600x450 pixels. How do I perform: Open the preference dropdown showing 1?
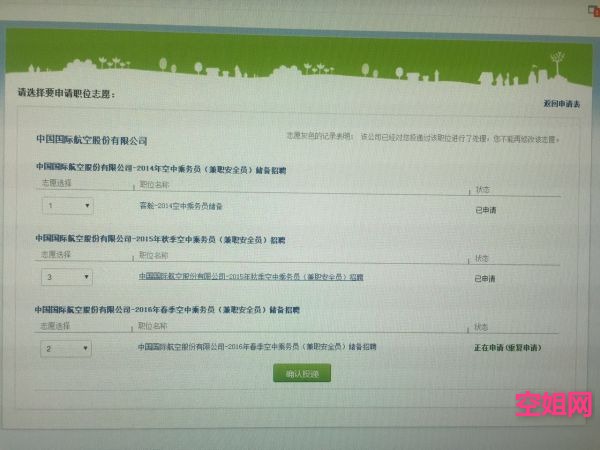coord(68,206)
